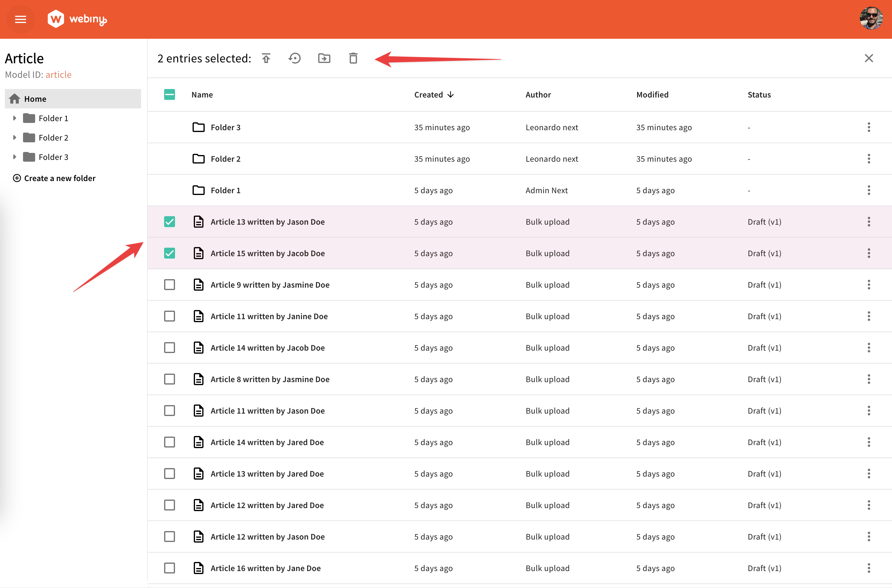The image size is (892, 588).
Task: Uncheck Article 13 written by Jason Doe
Action: pos(170,222)
